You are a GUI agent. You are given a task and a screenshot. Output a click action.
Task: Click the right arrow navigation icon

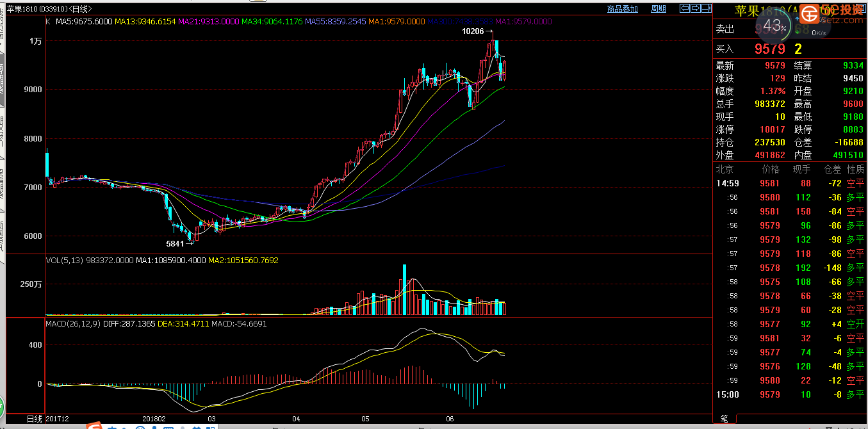[x=695, y=9]
